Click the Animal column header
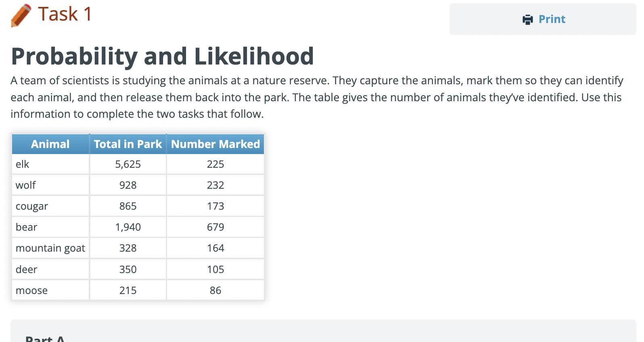This screenshot has width=644, height=342. click(50, 144)
